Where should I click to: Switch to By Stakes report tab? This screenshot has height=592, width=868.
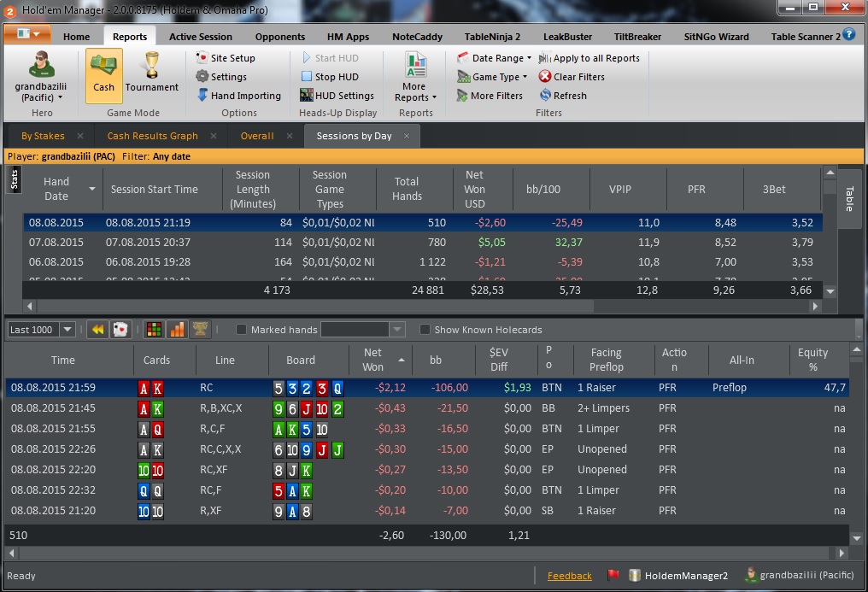coord(43,136)
